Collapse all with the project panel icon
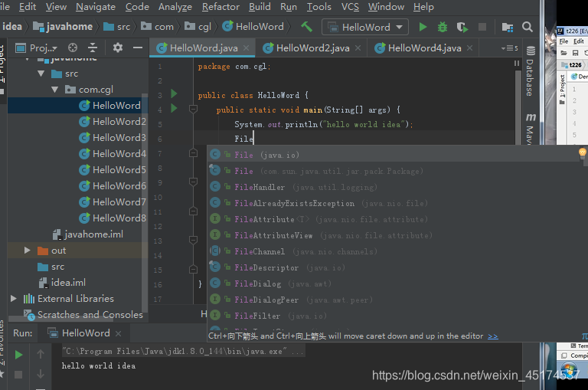Viewport: 588px width, 390px height. (93, 48)
